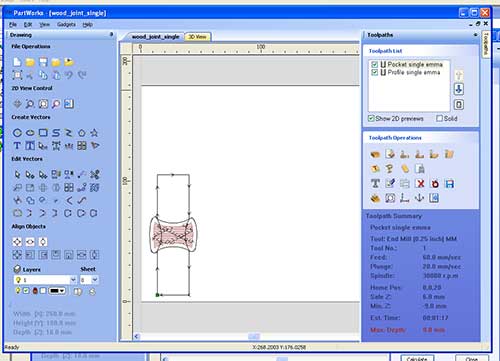Viewport: 500px width, 361px height.
Task: Open the layer color dropdown
Action: pyautogui.click(x=57, y=291)
